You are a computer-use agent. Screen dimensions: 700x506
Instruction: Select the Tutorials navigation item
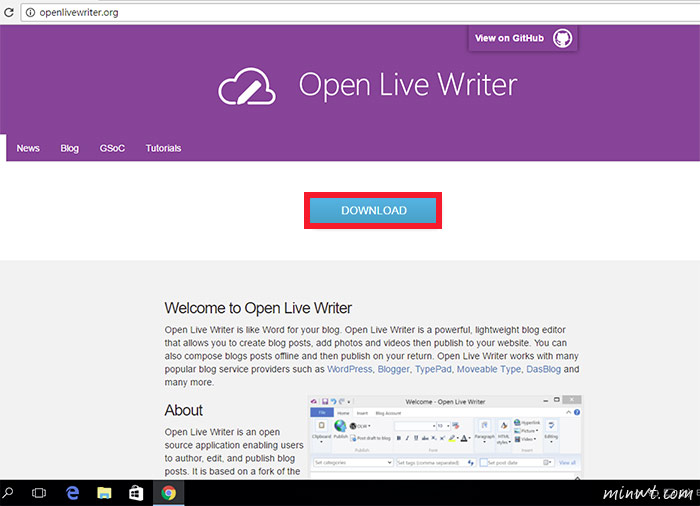pos(163,148)
